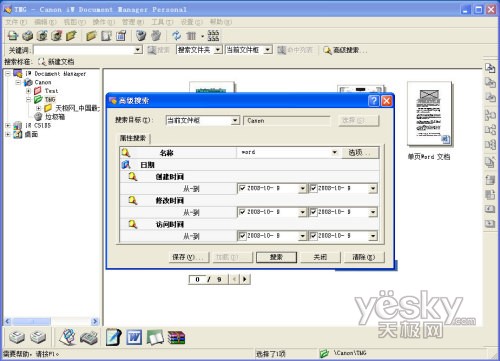Collapse the TMG folder in the tree
This screenshot has width=500, height=361.
[x=28, y=99]
